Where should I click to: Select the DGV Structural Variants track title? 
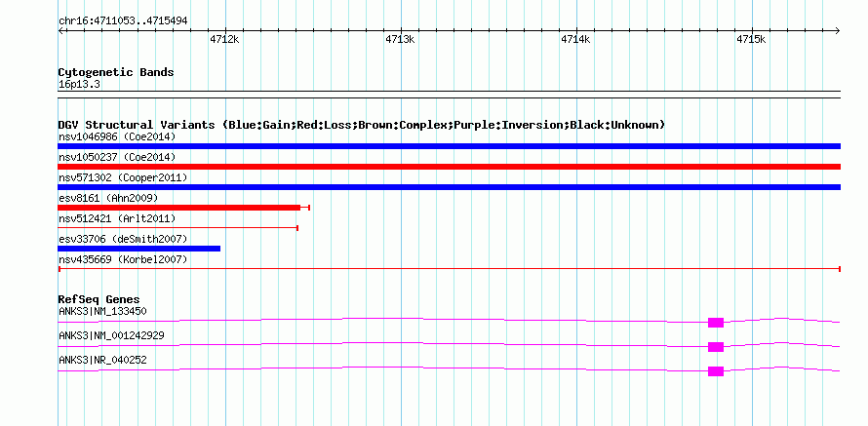[362, 125]
